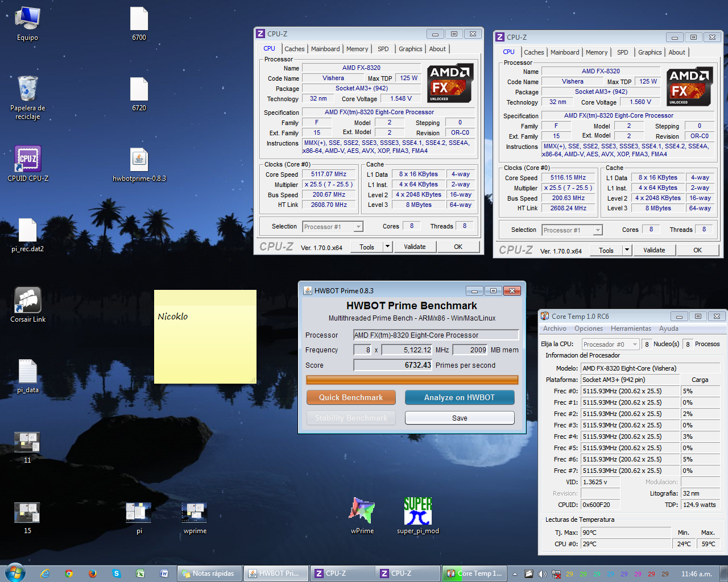Click the HWBOT Processor name field
Screen dimensions: 728x582
(436, 335)
